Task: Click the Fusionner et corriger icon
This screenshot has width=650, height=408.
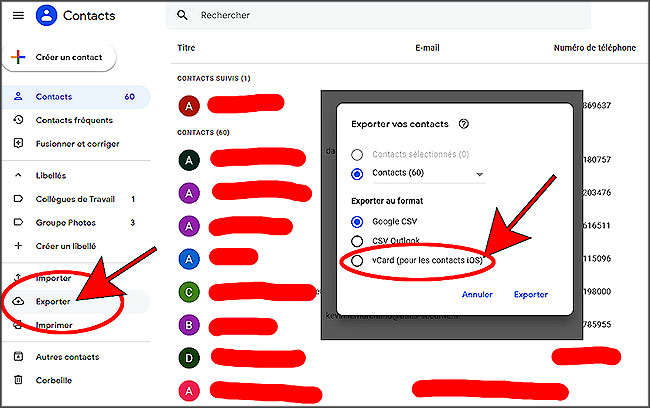Action: [x=18, y=143]
